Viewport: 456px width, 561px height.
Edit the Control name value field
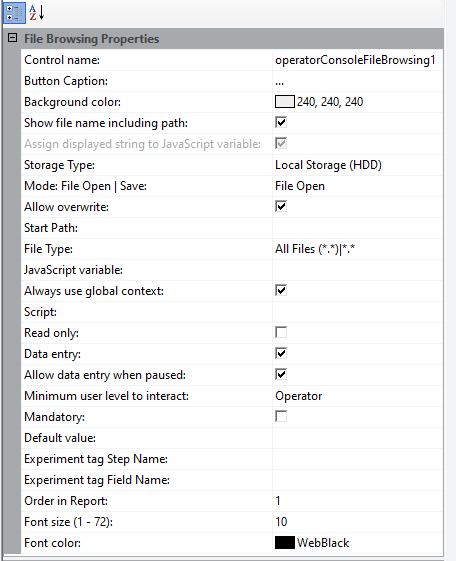[x=357, y=60]
